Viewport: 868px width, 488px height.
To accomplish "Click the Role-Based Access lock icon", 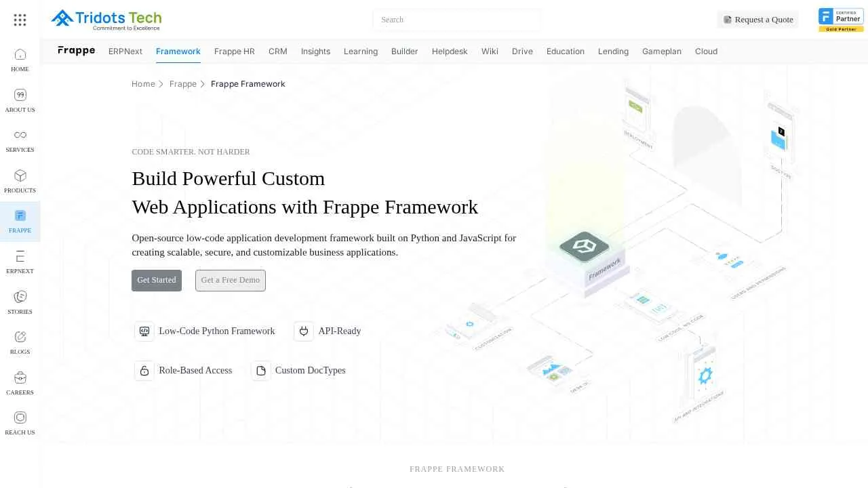I will coord(144,371).
